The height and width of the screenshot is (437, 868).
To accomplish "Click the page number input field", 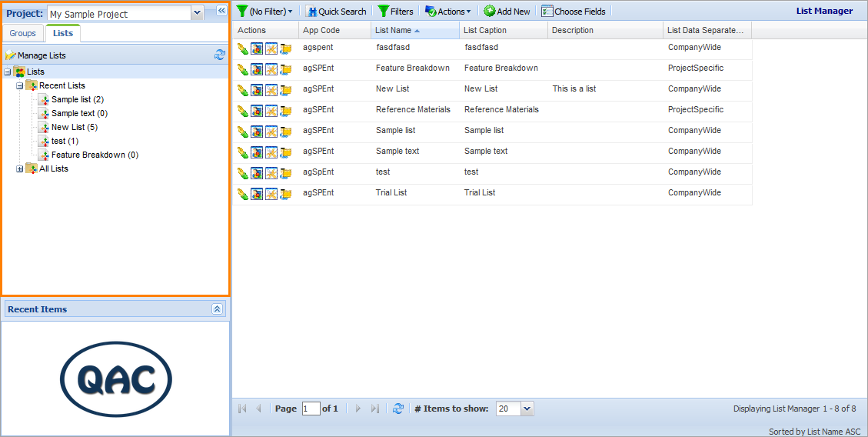I will 311,409.
